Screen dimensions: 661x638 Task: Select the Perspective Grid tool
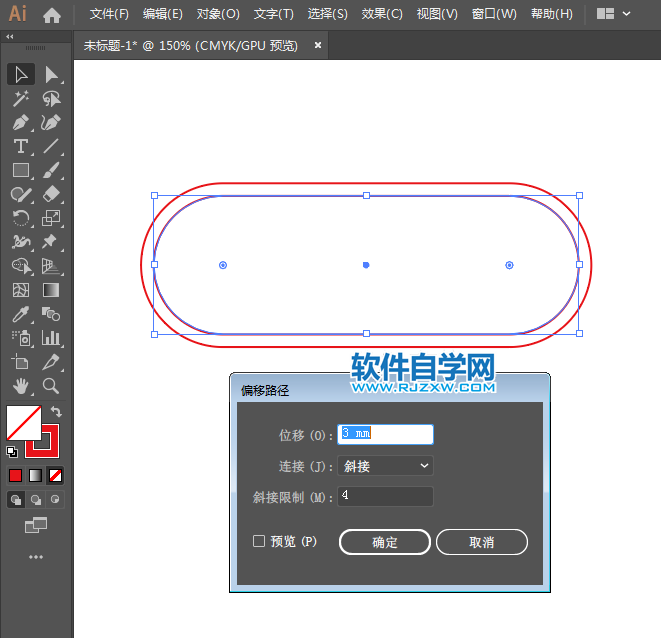[51, 266]
